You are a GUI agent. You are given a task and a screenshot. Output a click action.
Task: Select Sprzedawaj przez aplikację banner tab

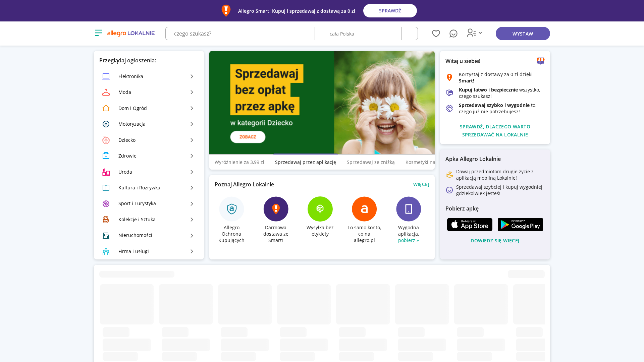pos(306,162)
